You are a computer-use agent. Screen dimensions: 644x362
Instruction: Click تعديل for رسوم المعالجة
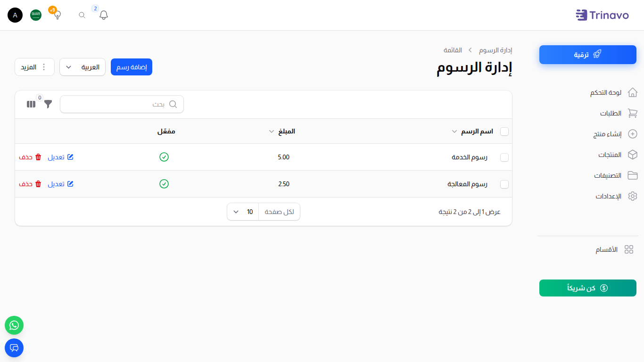(x=60, y=184)
